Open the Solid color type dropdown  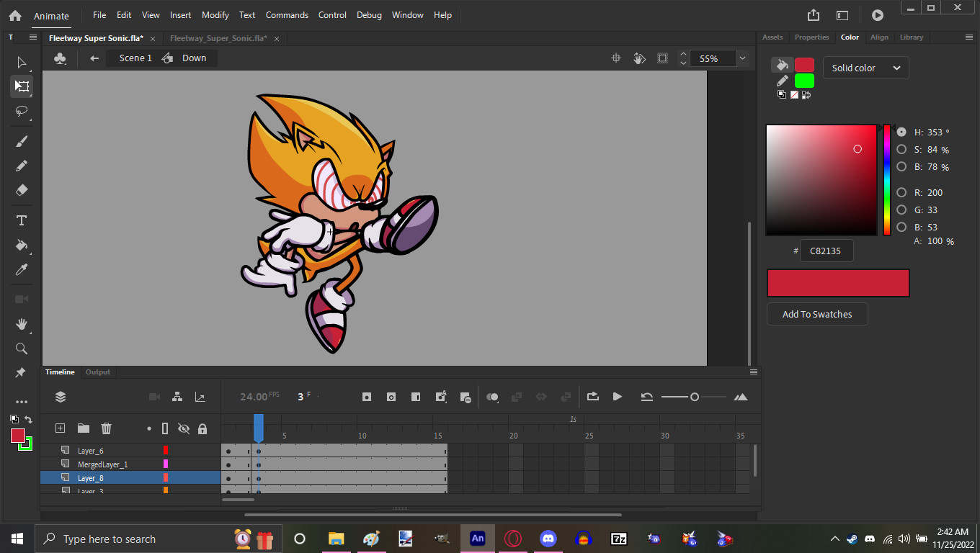tap(866, 68)
